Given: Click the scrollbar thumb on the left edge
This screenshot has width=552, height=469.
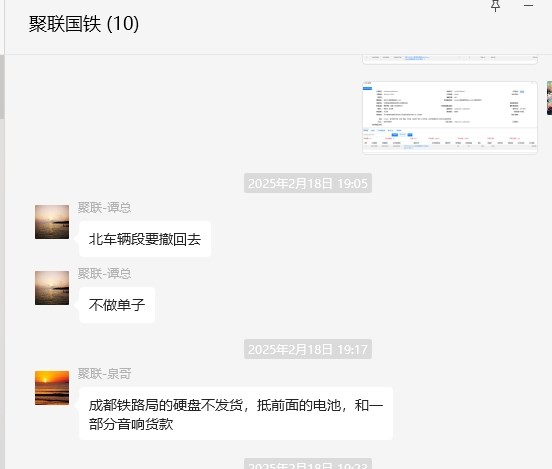Looking at the screenshot, I should click(2, 87).
